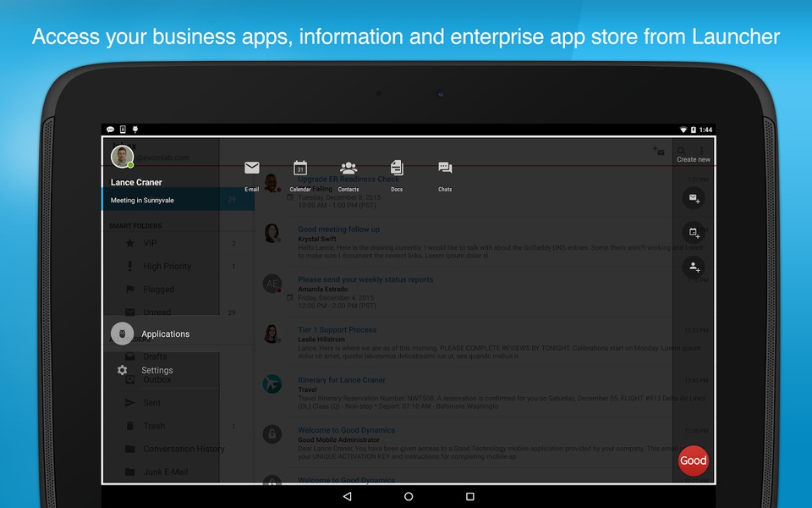Tap the create new email icon

(694, 198)
